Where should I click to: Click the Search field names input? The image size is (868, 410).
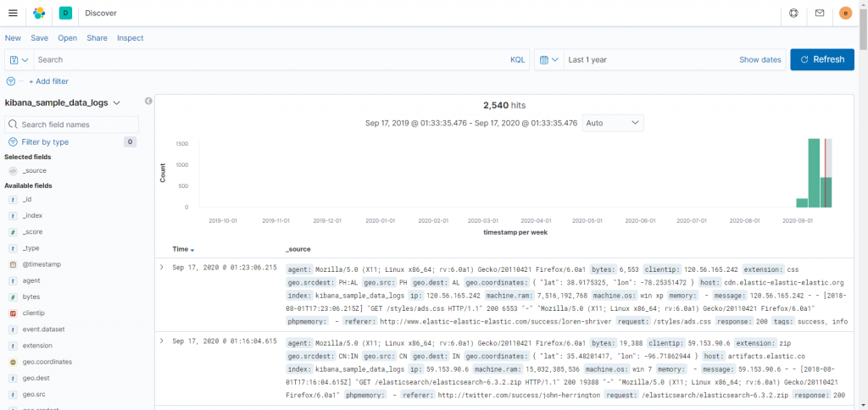pyautogui.click(x=71, y=125)
